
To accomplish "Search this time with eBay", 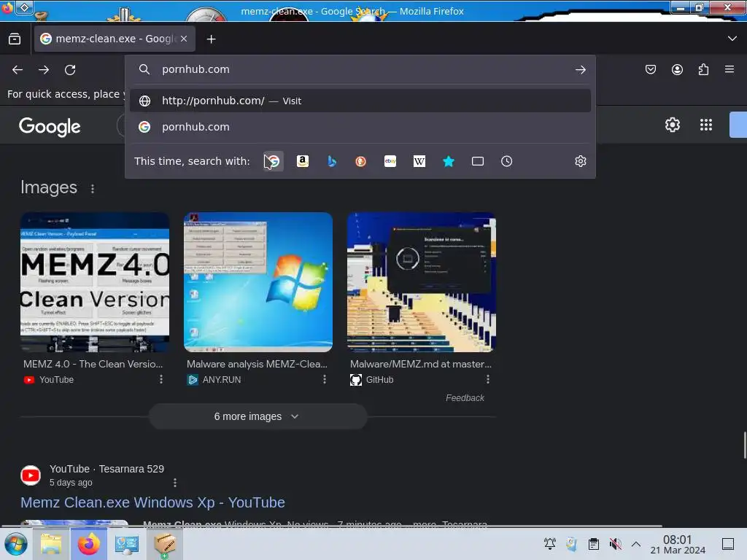I will pos(390,161).
